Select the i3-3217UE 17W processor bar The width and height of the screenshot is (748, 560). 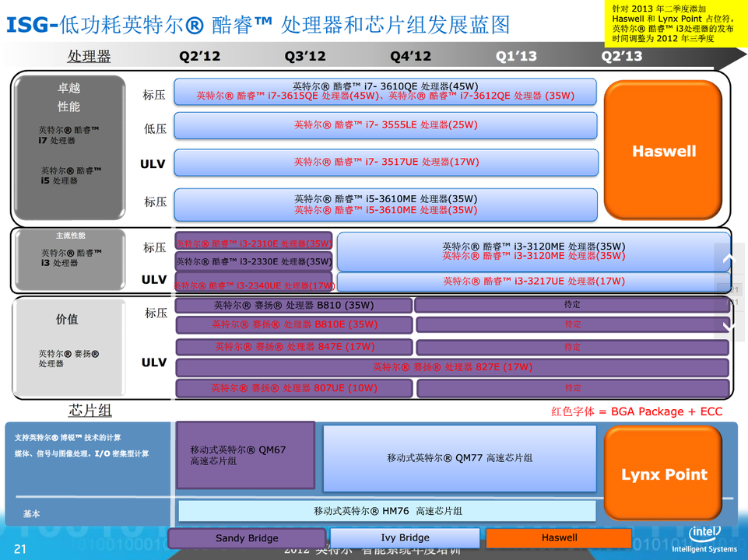533,282
